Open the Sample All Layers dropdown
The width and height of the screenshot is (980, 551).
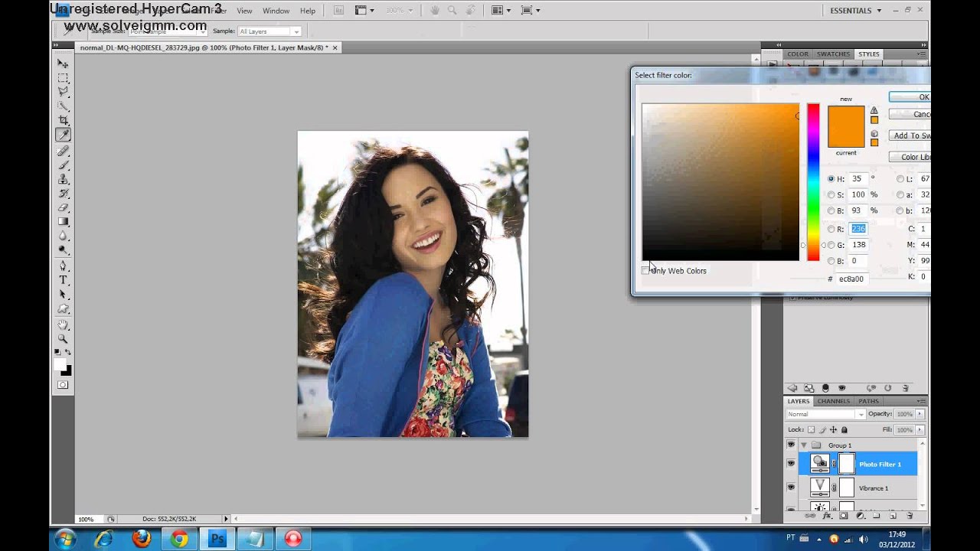[269, 31]
